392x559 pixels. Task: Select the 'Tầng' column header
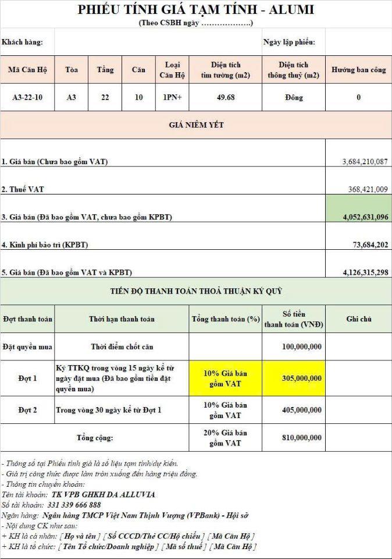coord(105,69)
